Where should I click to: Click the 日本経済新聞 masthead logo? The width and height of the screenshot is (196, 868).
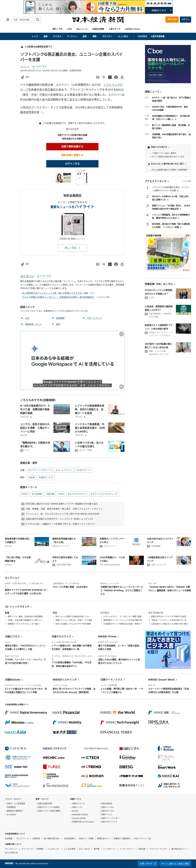98,20
